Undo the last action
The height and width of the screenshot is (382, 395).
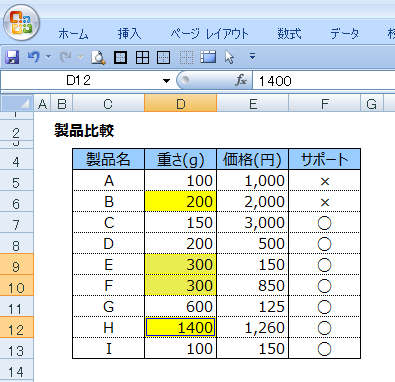click(x=34, y=57)
